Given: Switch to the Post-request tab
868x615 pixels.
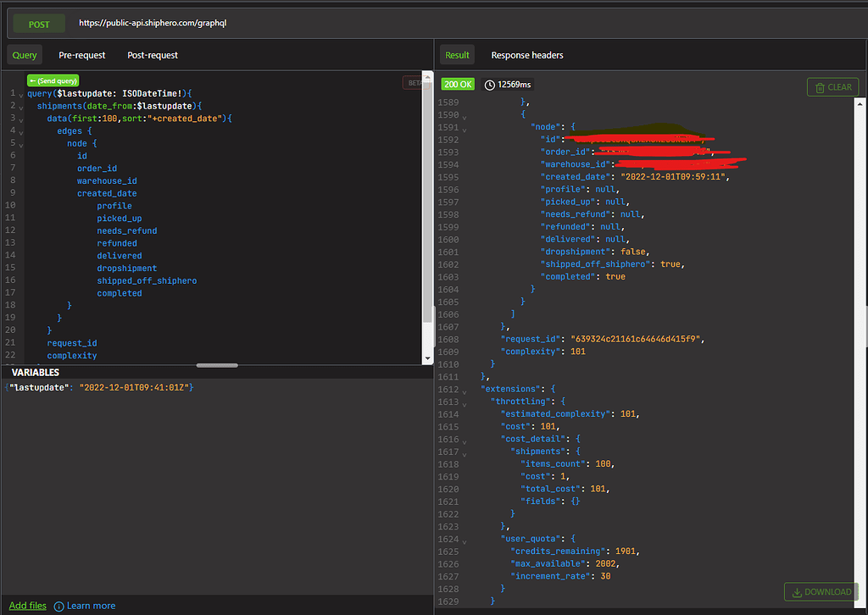Looking at the screenshot, I should 153,55.
